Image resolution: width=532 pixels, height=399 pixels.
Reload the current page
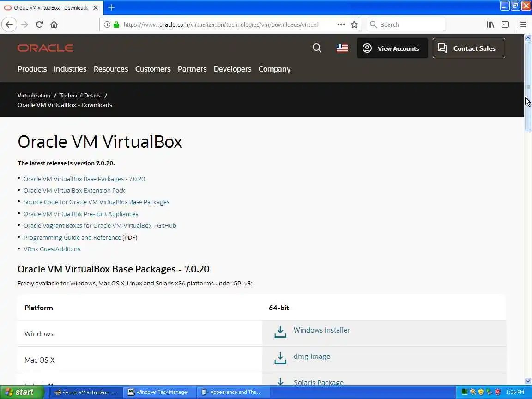coord(39,24)
